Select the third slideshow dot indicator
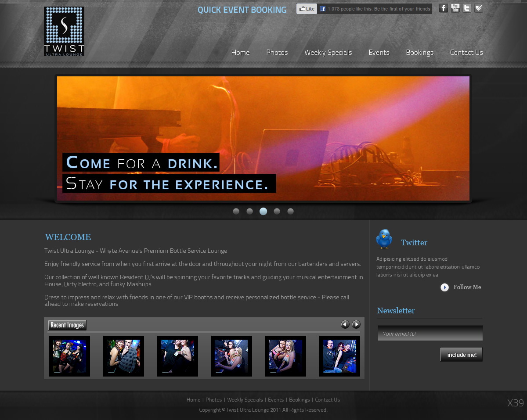Screen dimensions: 527x420 pyautogui.click(x=263, y=211)
